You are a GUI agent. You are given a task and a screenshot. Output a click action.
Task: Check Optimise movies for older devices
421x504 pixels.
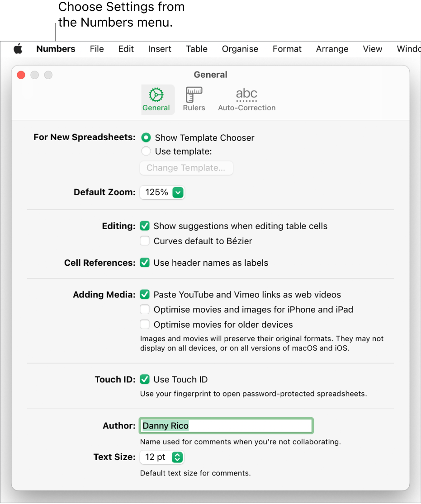[145, 325]
